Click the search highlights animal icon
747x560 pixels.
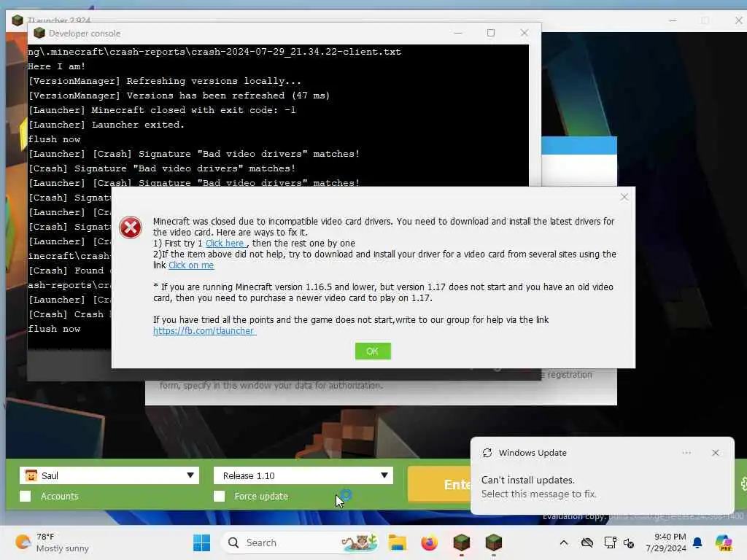coord(360,542)
